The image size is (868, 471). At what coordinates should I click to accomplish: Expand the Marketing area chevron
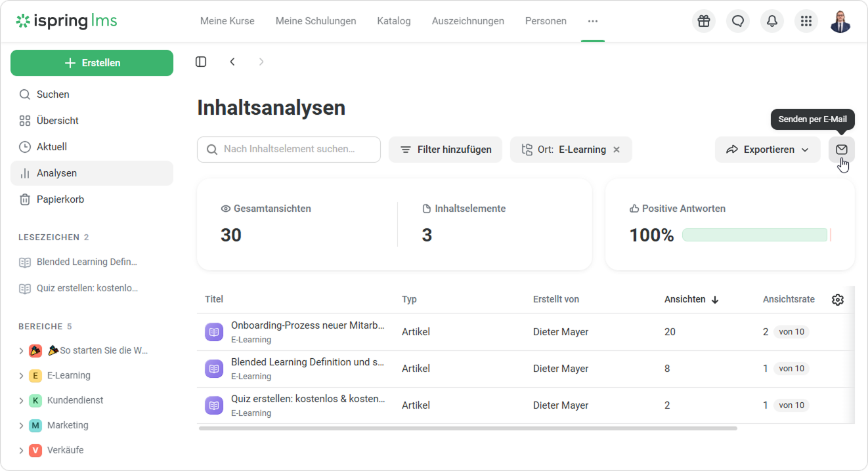click(x=21, y=426)
